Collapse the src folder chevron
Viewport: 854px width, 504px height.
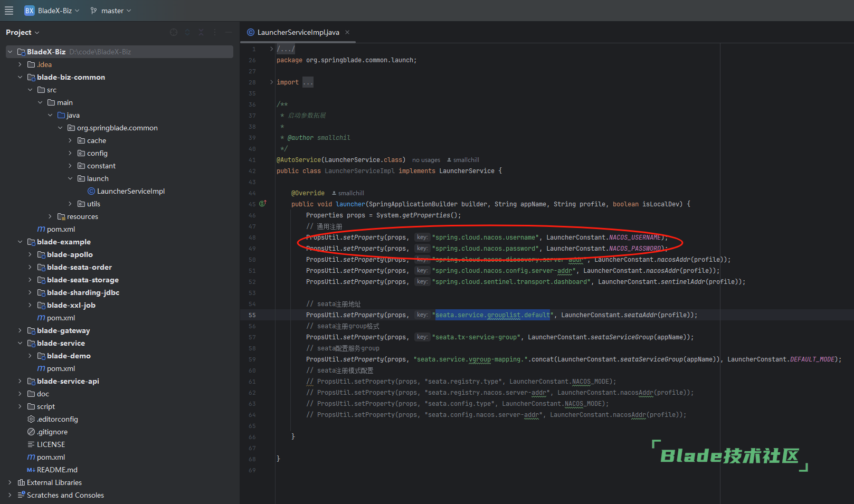(30, 90)
